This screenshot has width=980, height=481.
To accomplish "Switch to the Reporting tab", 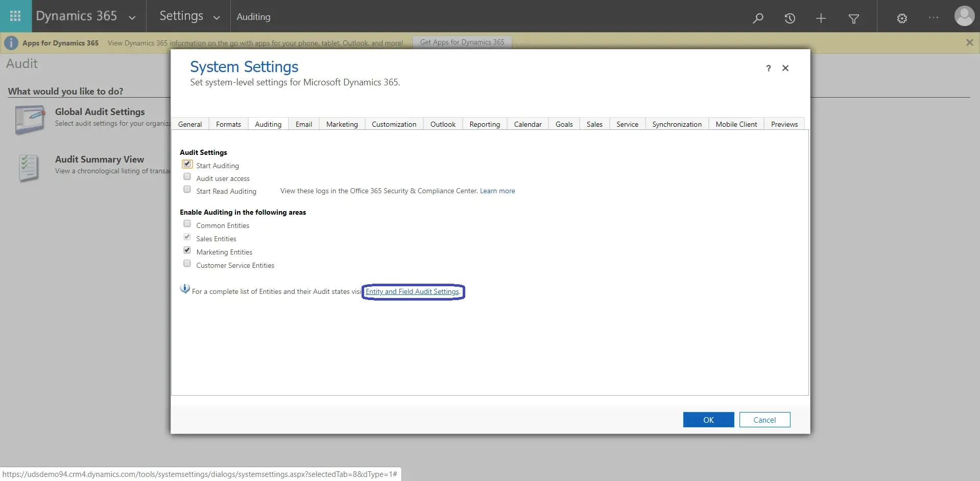I will [485, 124].
